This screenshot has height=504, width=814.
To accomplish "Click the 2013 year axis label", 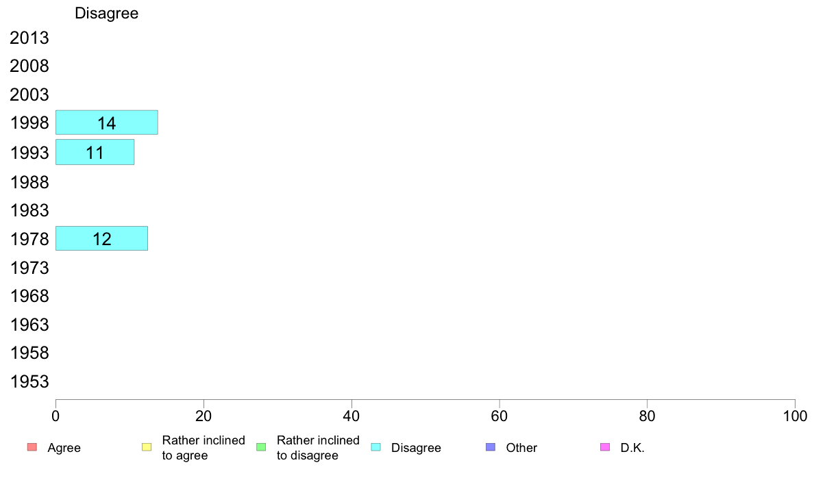I will click(29, 38).
